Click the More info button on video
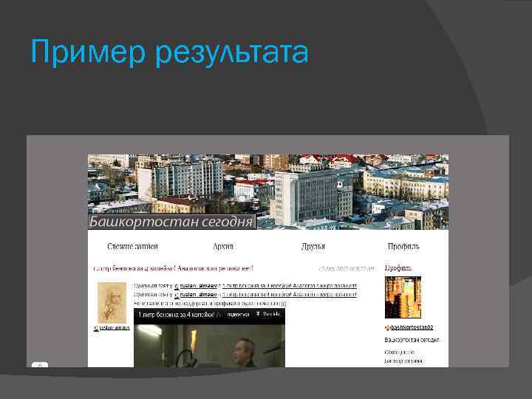532x399 pixels. (268, 315)
